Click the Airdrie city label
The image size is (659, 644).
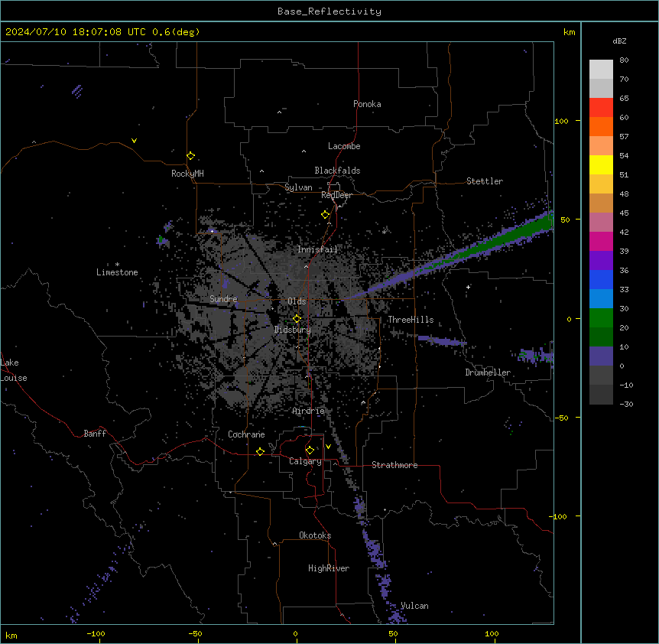309,411
